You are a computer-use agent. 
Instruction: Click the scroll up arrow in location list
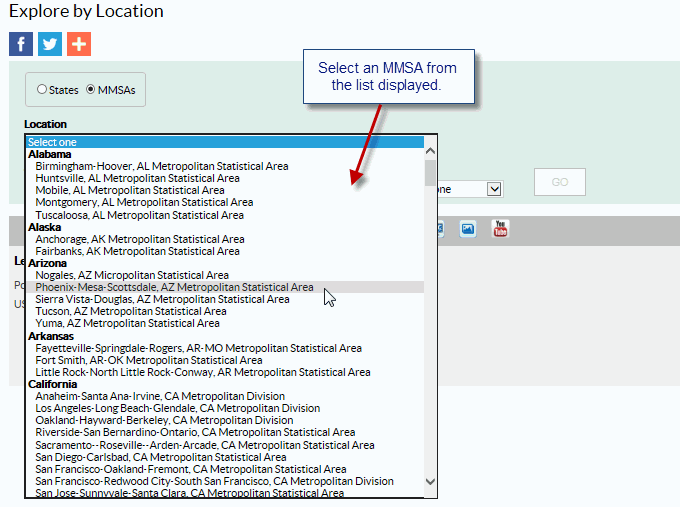(x=431, y=152)
